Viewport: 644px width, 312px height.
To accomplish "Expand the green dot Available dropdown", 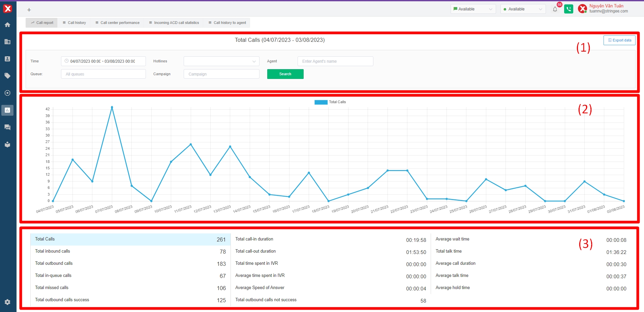I will click(523, 9).
